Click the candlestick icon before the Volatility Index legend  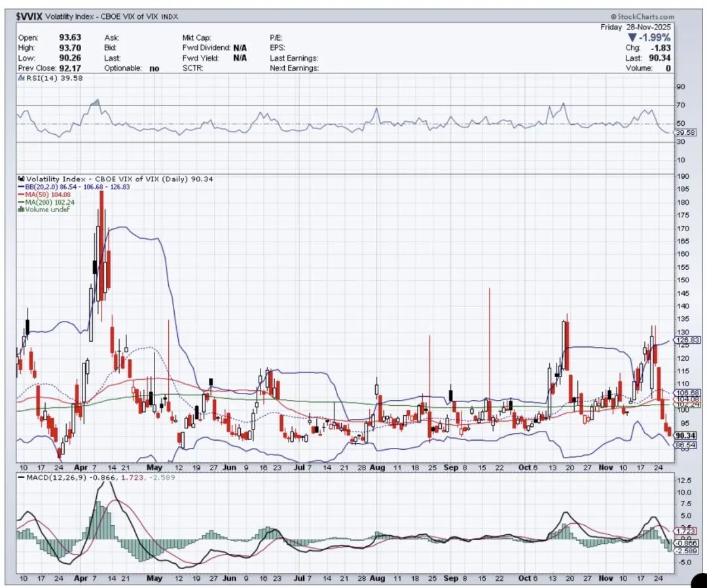(x=21, y=179)
